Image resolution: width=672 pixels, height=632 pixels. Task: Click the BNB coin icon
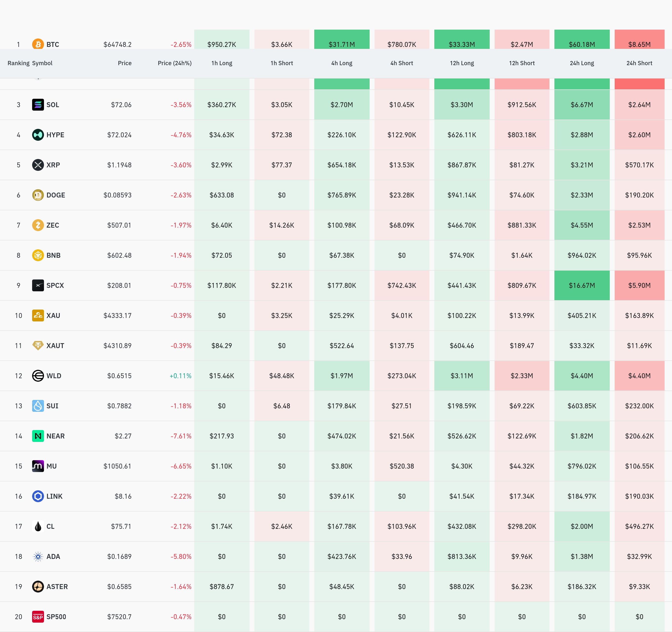coord(38,255)
